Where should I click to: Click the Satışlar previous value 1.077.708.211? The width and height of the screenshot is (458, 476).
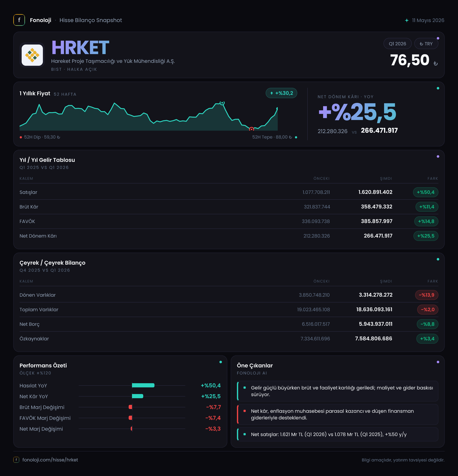pyautogui.click(x=316, y=192)
